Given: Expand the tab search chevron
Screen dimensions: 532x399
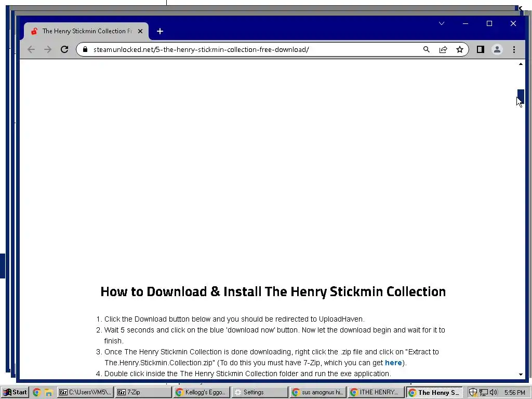Looking at the screenshot, I should pyautogui.click(x=442, y=23).
